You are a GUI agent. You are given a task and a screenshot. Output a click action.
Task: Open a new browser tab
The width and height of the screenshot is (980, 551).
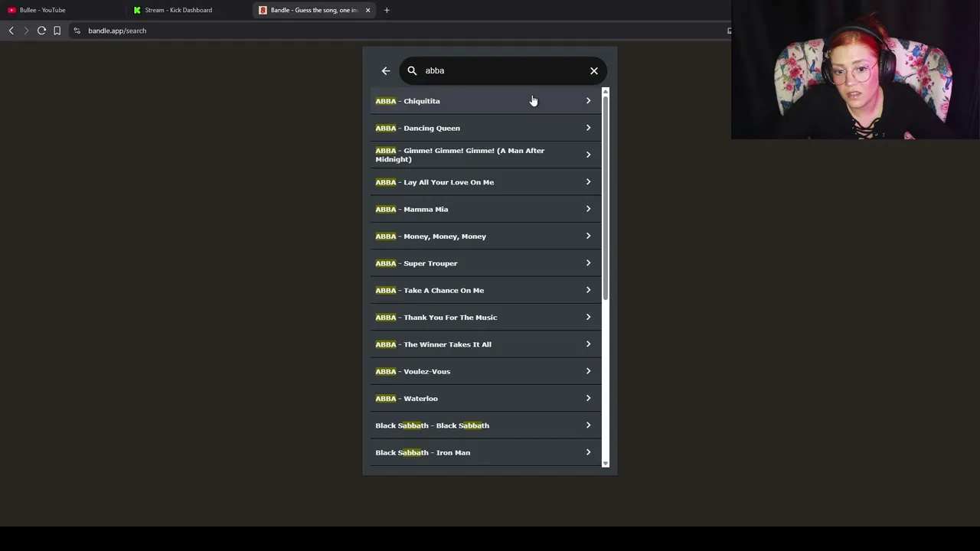coord(387,10)
